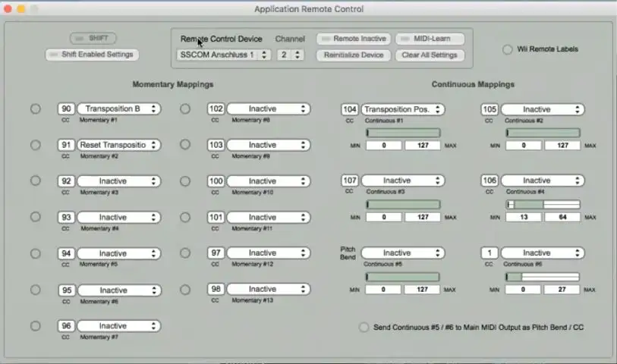The image size is (617, 364).
Task: Select radio button for Momentary #6
Action: pos(36,290)
